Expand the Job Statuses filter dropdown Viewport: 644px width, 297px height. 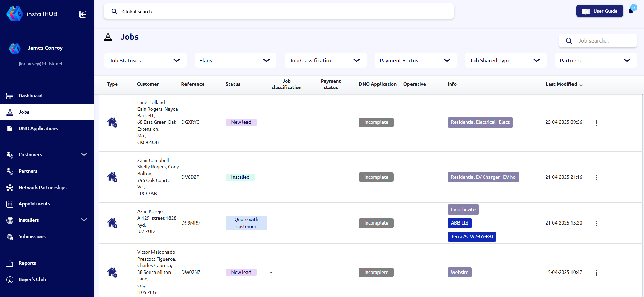point(145,60)
